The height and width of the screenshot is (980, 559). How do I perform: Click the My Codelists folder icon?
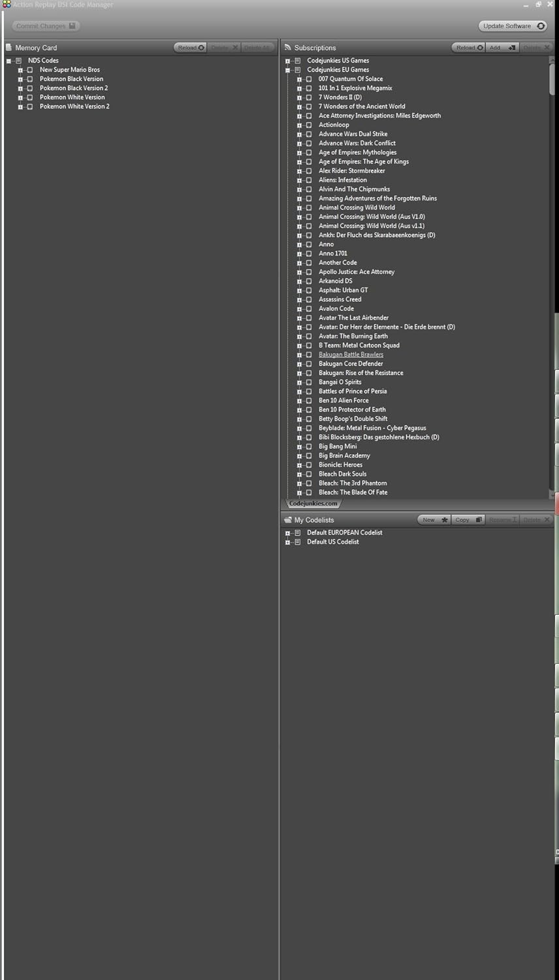click(288, 520)
